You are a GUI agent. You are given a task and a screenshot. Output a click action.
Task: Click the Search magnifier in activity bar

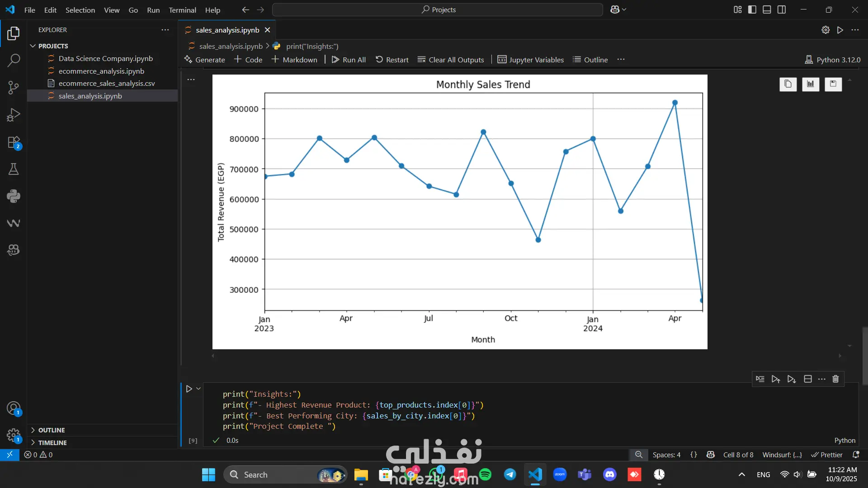pyautogui.click(x=14, y=60)
